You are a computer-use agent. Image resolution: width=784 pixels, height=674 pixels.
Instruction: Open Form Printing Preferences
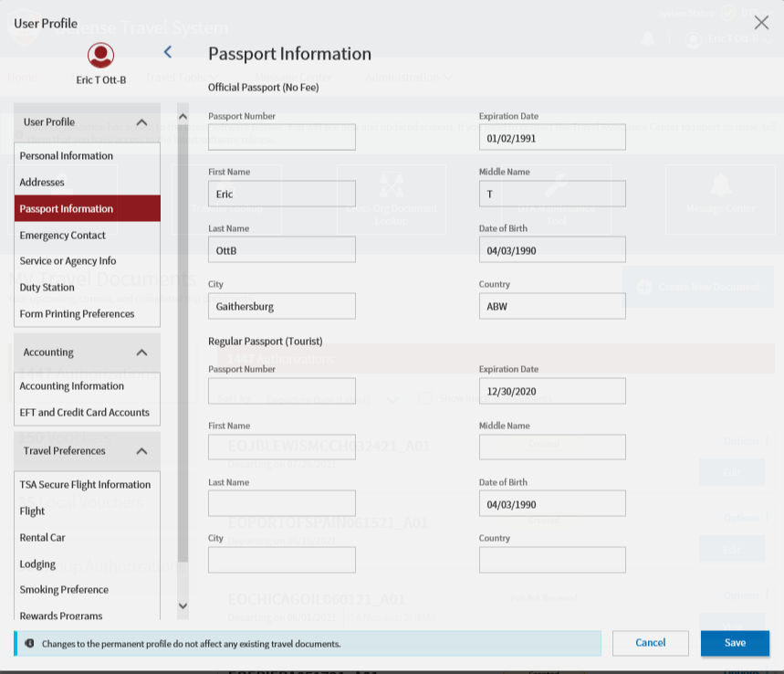click(77, 314)
